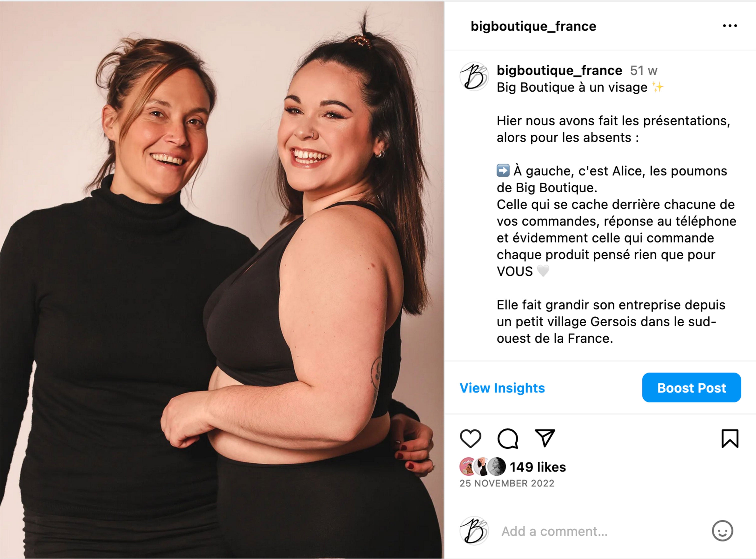Click the 51 w timestamp

pos(643,71)
